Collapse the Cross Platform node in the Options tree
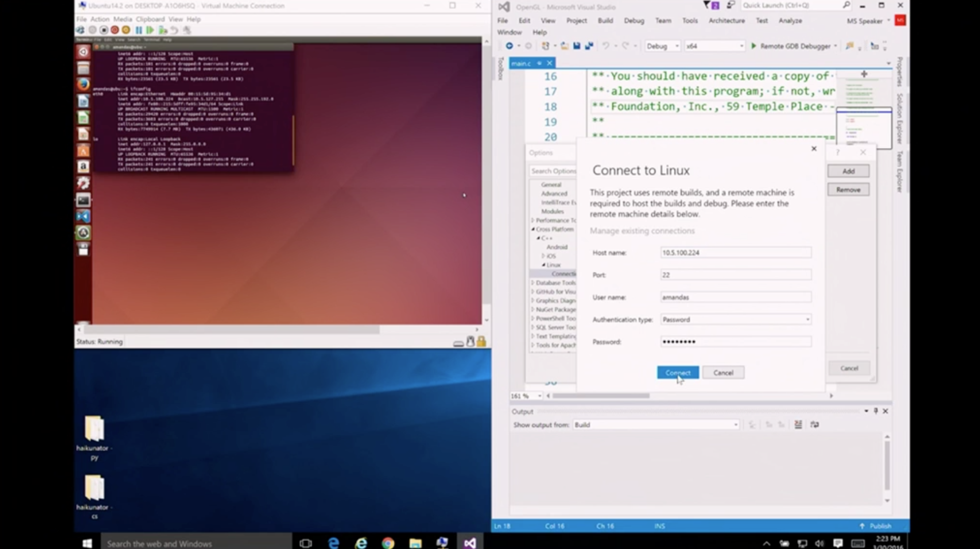Screen dimensions: 980x549 tap(533, 229)
